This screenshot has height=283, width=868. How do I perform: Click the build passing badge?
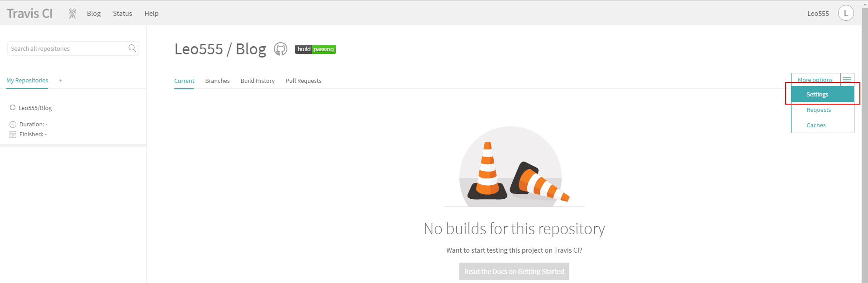tap(315, 49)
